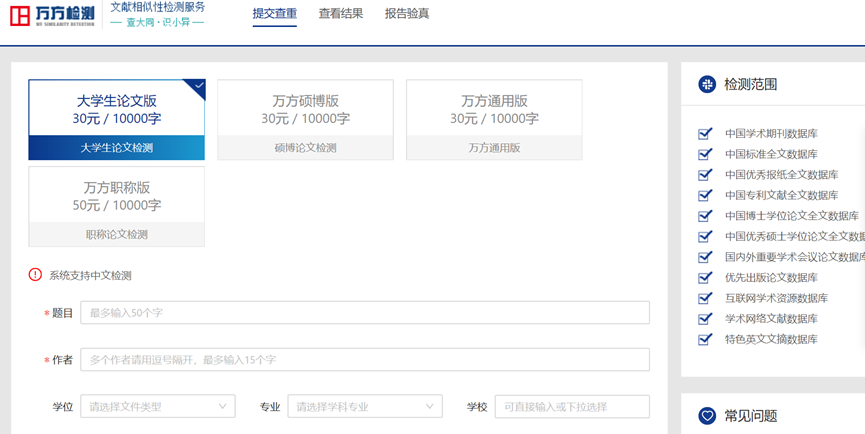Click the 检测范围 header icon
865x434 pixels.
click(707, 84)
